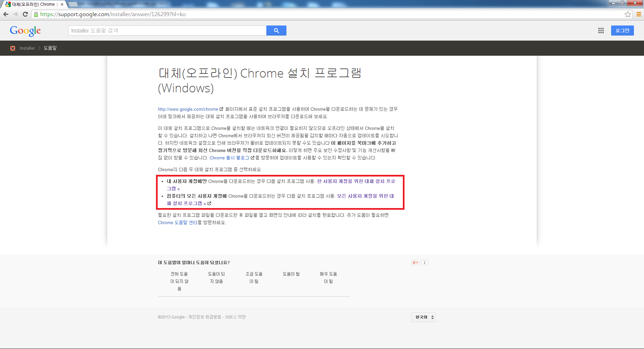
Task: Rate as 도움이 됨
Action: tap(291, 274)
